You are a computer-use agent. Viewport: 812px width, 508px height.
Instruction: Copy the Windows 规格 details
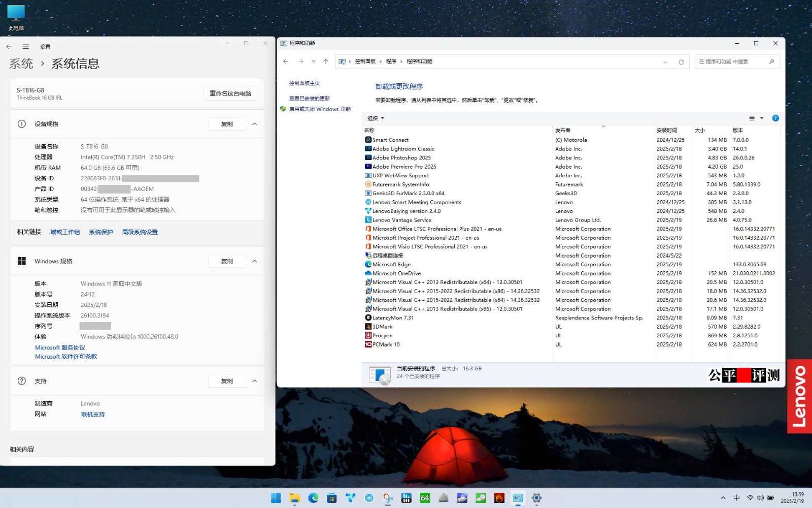pos(227,261)
